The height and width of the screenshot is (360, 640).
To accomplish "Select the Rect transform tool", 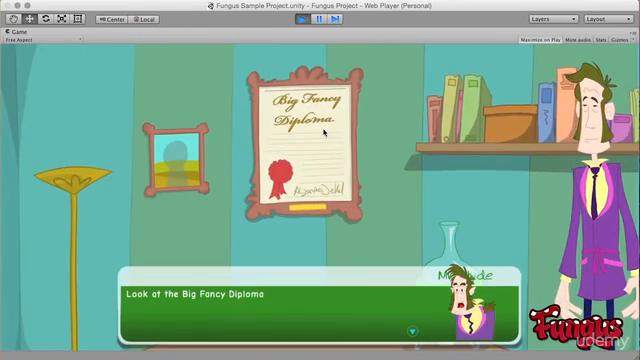I will coord(78,19).
